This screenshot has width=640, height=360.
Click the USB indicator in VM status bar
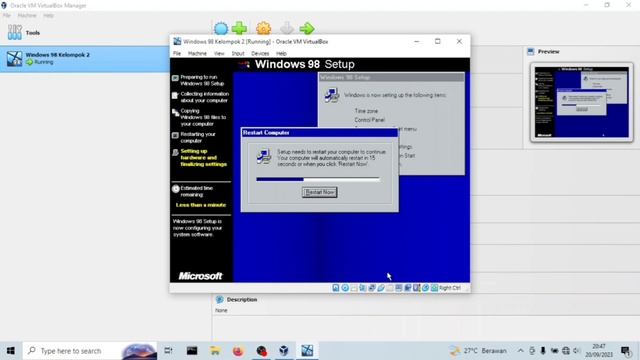pos(381,288)
